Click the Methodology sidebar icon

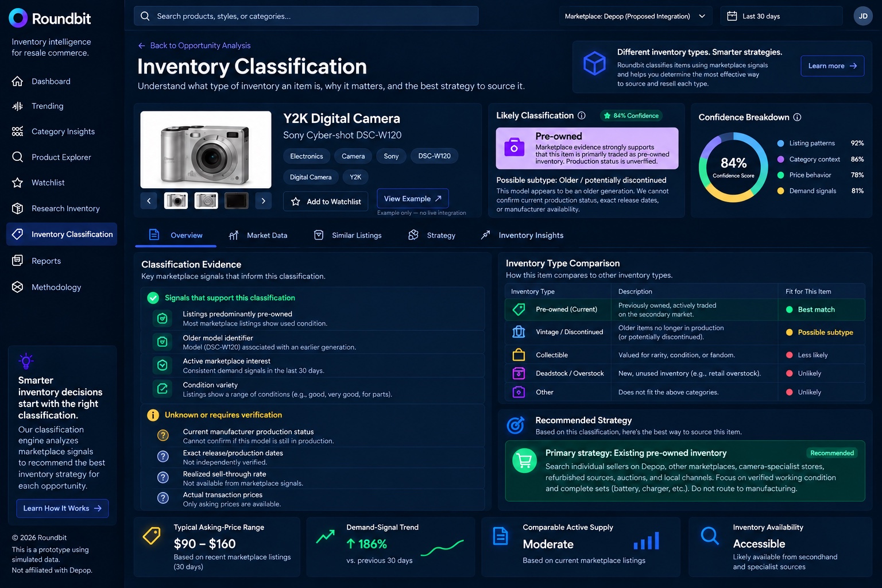tap(18, 287)
